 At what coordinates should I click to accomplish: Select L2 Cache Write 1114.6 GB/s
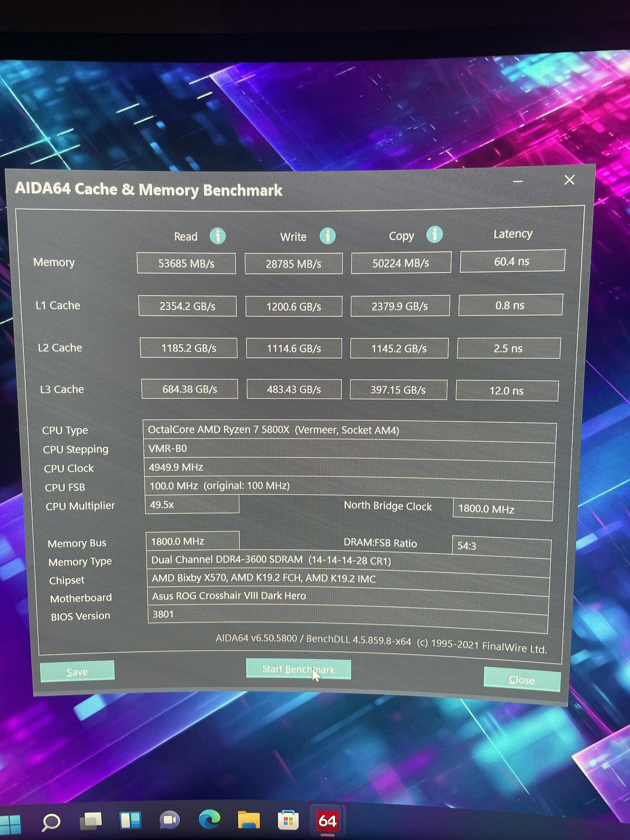coord(294,348)
